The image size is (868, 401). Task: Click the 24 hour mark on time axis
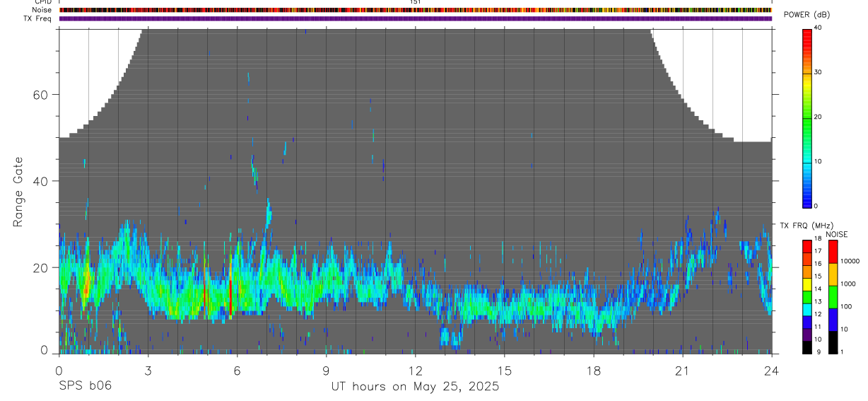(772, 370)
